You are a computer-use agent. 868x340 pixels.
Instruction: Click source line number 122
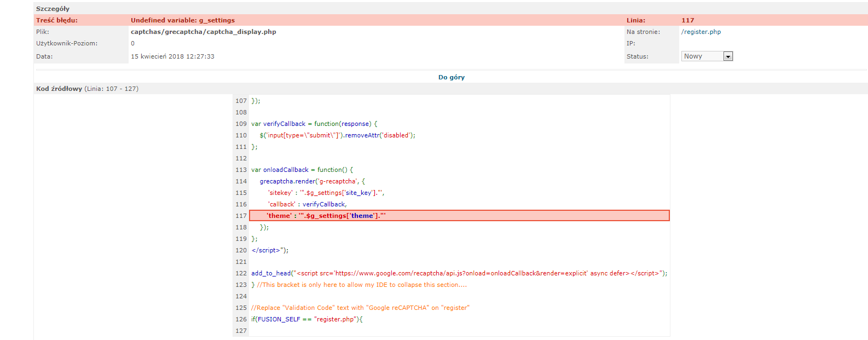click(241, 273)
